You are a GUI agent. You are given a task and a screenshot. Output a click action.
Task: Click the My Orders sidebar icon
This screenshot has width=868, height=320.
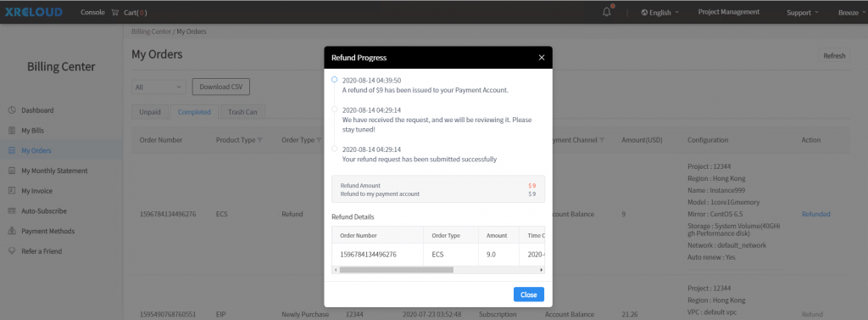point(12,150)
